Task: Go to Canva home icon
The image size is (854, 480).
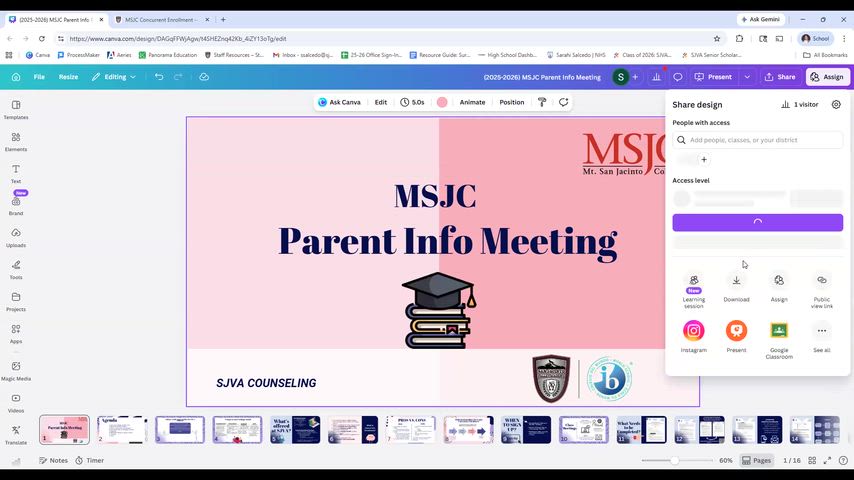Action: [16, 77]
